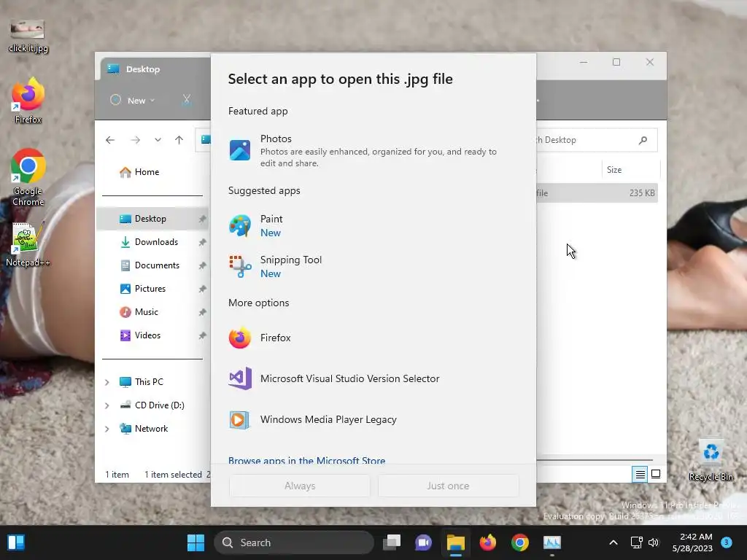
Task: Choose Windows Media Player Legacy
Action: click(373, 420)
